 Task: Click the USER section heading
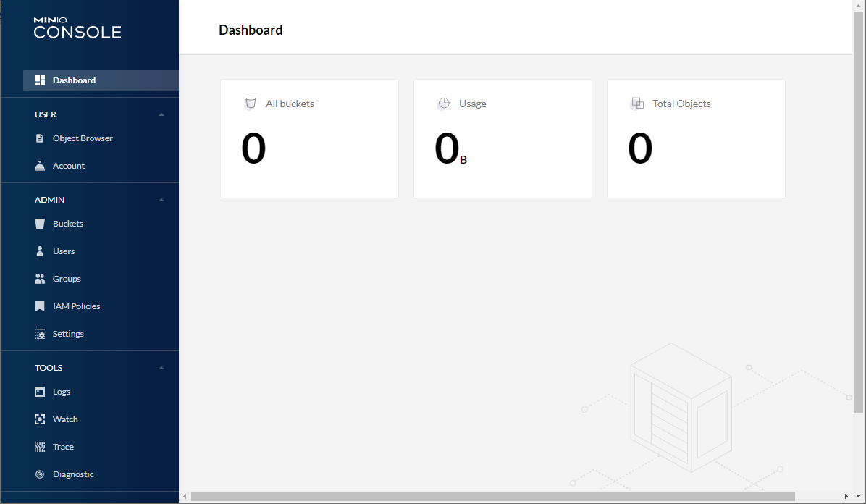coord(46,114)
